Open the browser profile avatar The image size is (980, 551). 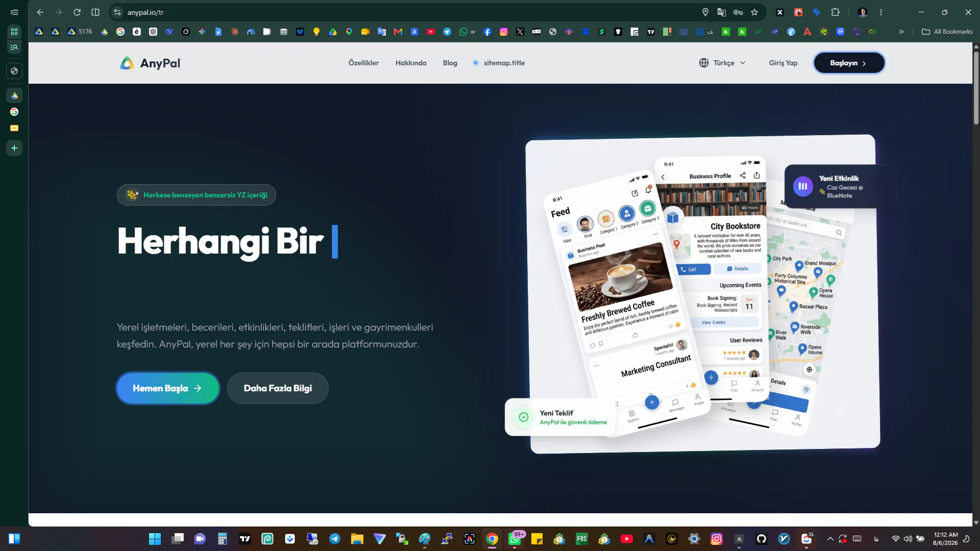point(863,12)
